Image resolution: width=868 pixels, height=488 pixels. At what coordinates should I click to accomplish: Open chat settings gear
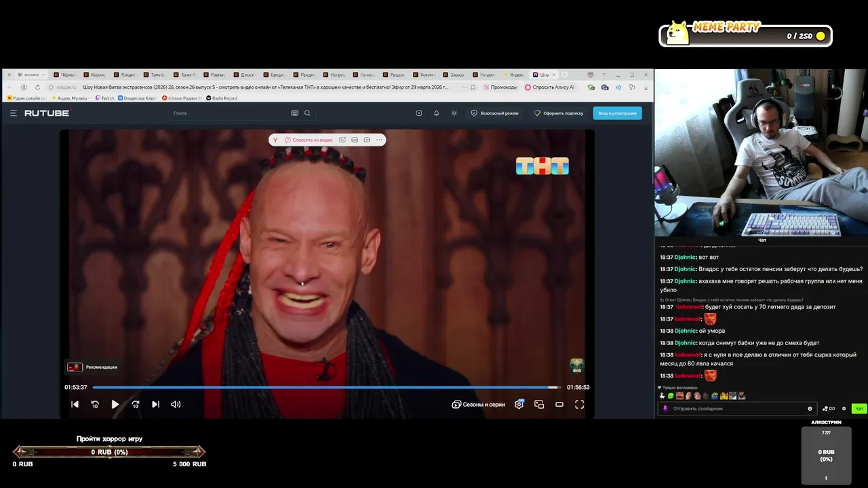(x=844, y=409)
